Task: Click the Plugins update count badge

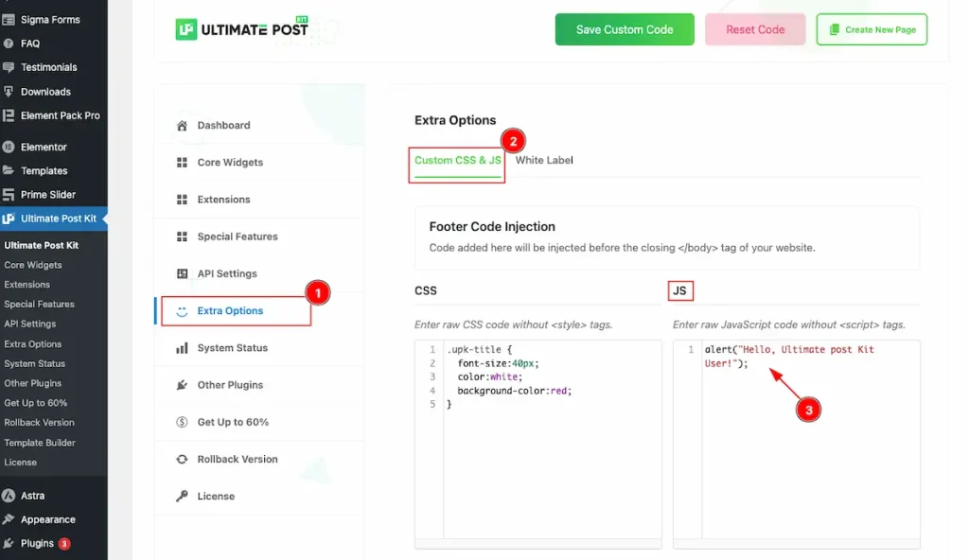Action: click(64, 544)
